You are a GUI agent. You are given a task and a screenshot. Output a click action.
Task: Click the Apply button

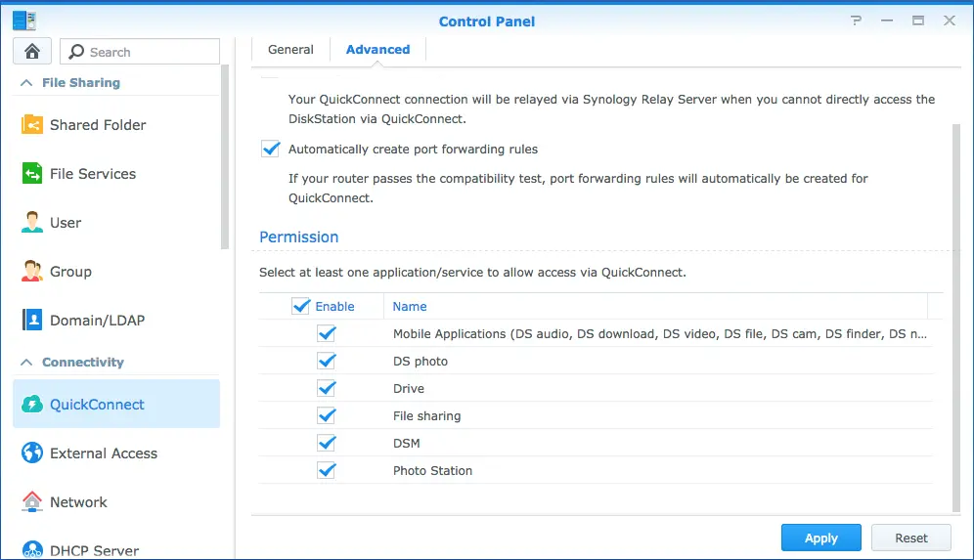[x=820, y=538]
